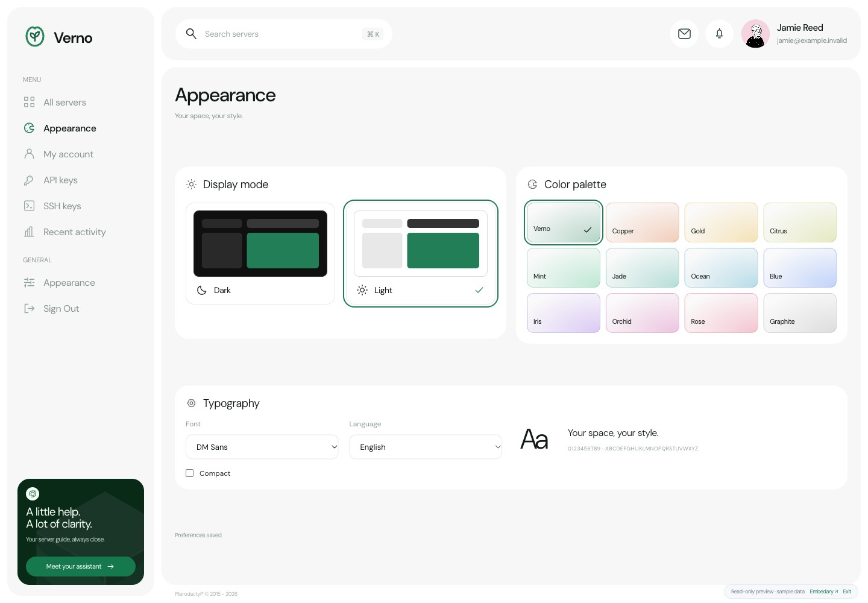Apply the Blue color palette
This screenshot has width=868, height=603.
point(800,268)
